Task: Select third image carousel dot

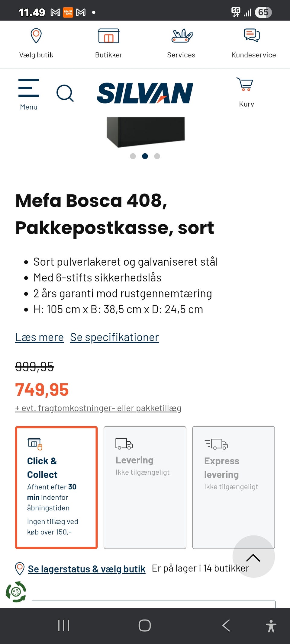Action: coord(157,156)
